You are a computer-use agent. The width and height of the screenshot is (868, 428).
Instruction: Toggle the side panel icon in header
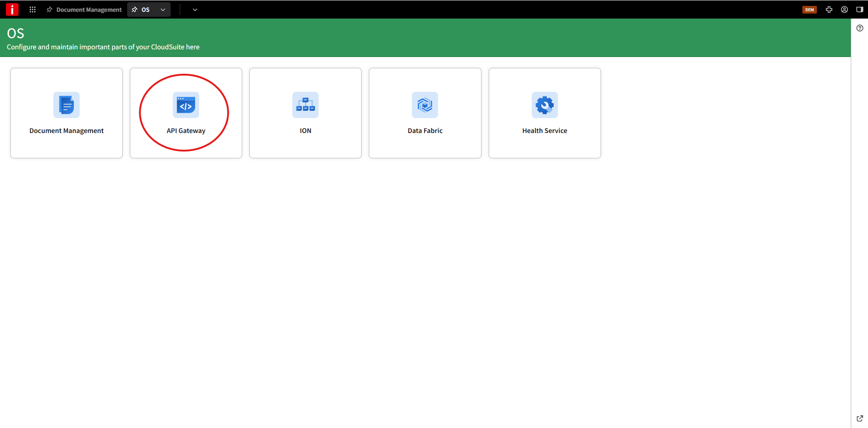pyautogui.click(x=860, y=10)
